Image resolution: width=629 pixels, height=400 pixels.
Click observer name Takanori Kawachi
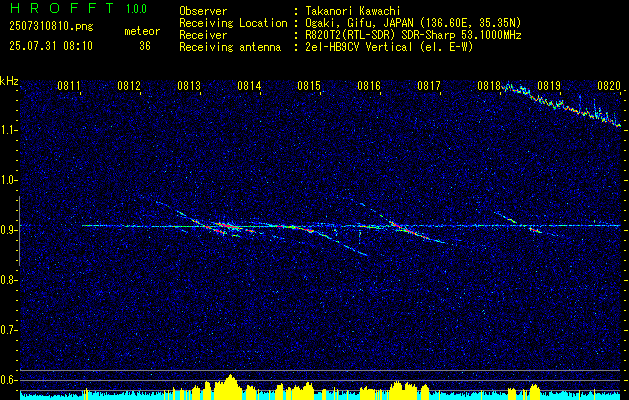pos(353,11)
